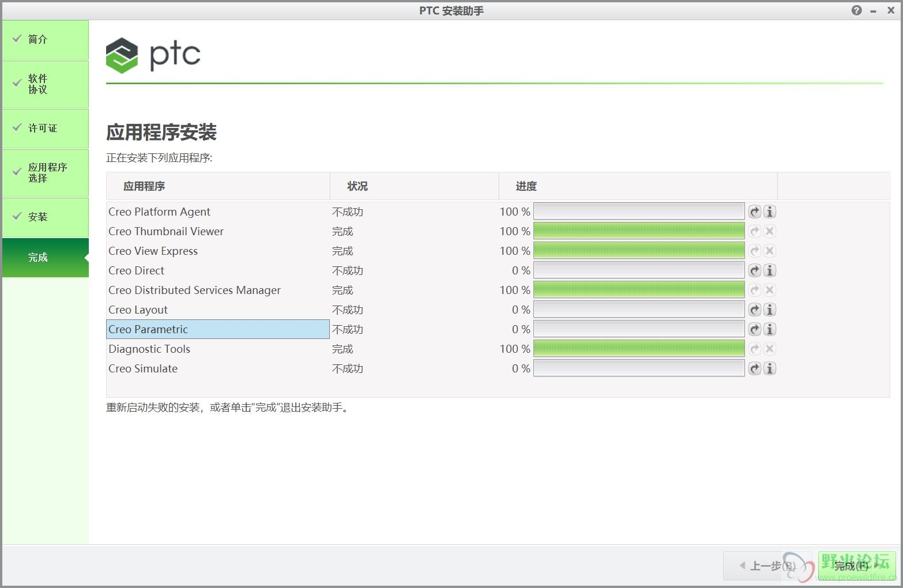The height and width of the screenshot is (588, 903).
Task: Select the active 完成 step in the sidebar
Action: tap(46, 258)
